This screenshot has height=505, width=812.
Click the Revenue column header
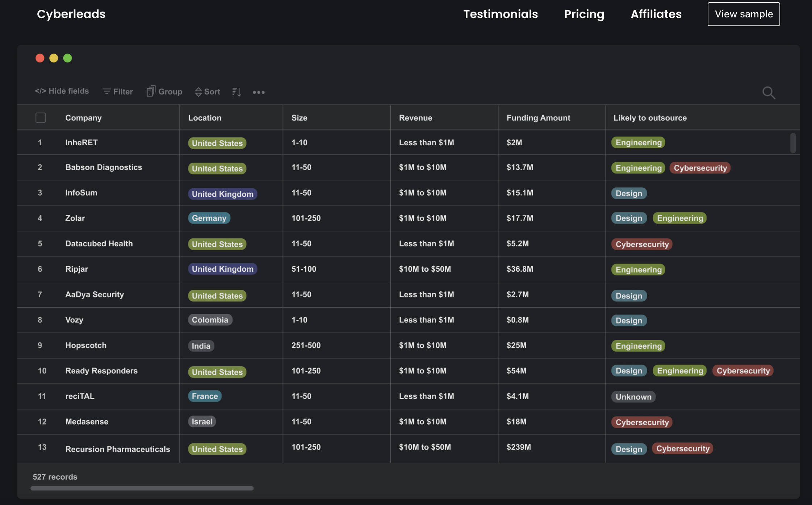click(x=415, y=118)
